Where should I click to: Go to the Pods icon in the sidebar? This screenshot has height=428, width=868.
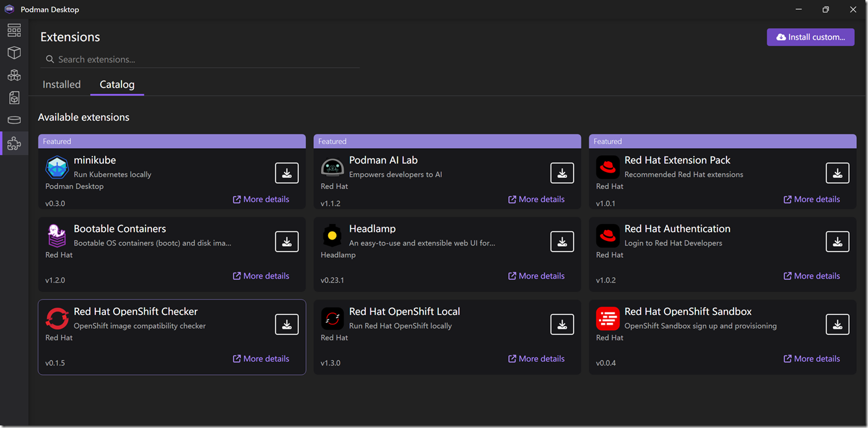tap(14, 75)
